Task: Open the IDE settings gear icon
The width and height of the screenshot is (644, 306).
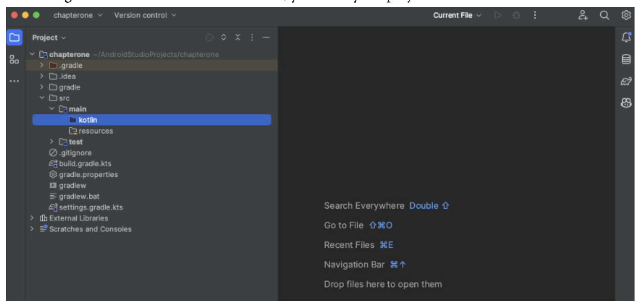Action: [x=626, y=15]
